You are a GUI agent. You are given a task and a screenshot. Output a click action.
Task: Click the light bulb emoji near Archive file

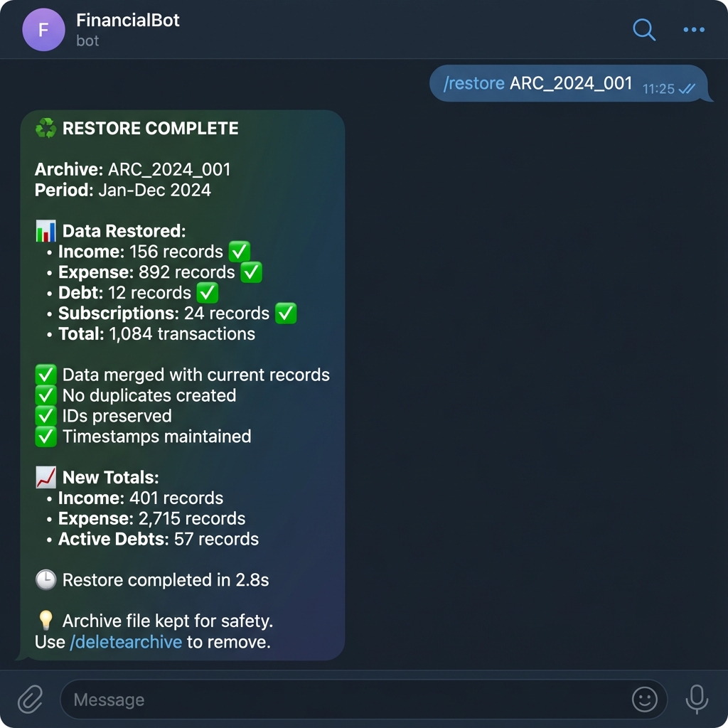tap(45, 620)
